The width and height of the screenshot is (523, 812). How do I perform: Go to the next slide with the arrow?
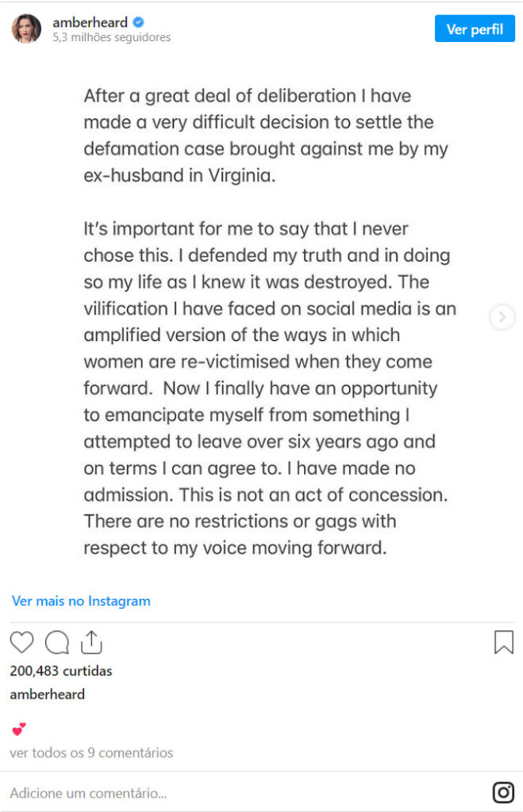click(x=502, y=317)
